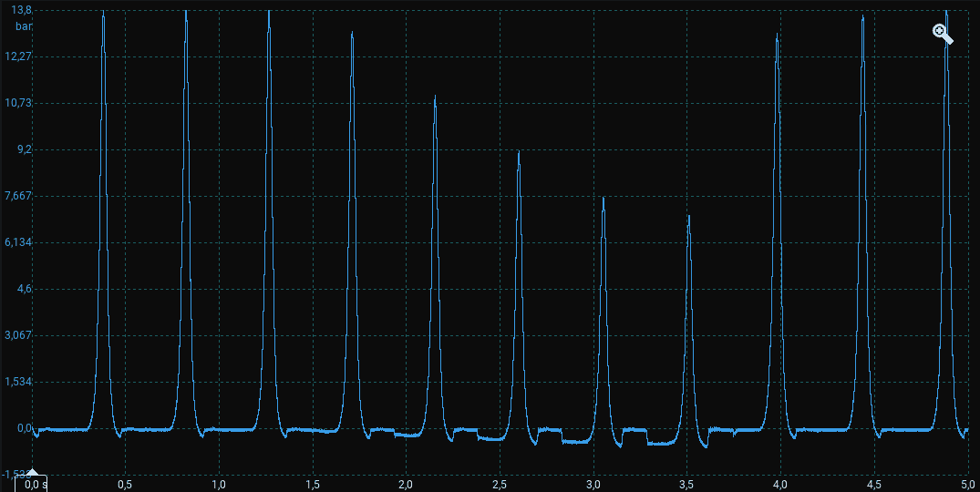Click the 12,27 label on the pressure axis
Viewport: 980px width, 492px height.
click(19, 56)
